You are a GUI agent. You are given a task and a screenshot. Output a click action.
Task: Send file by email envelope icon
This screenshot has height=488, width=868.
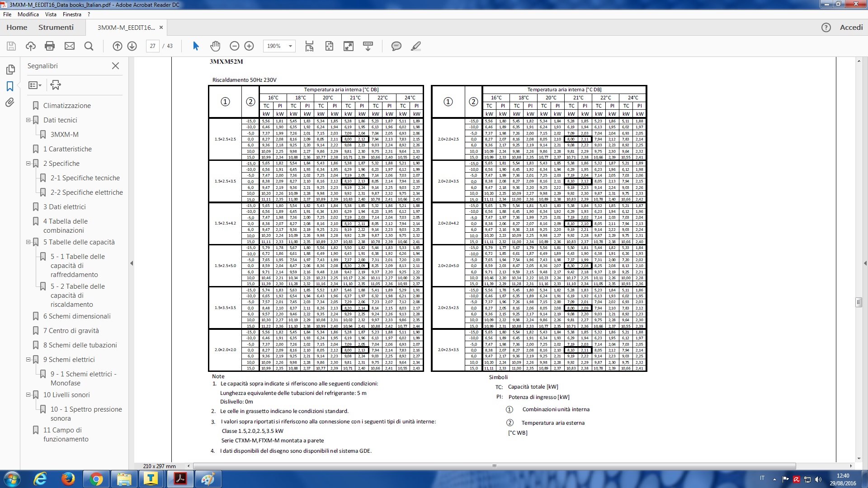click(x=70, y=46)
